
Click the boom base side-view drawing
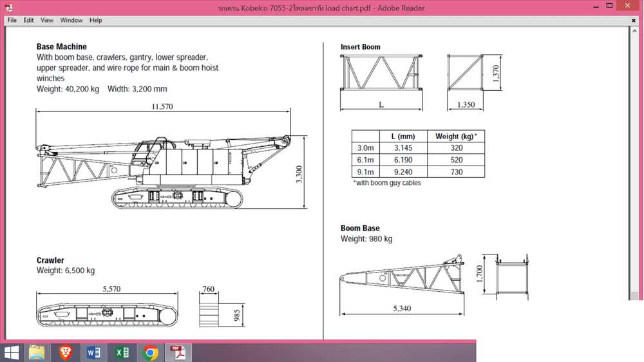click(402, 274)
